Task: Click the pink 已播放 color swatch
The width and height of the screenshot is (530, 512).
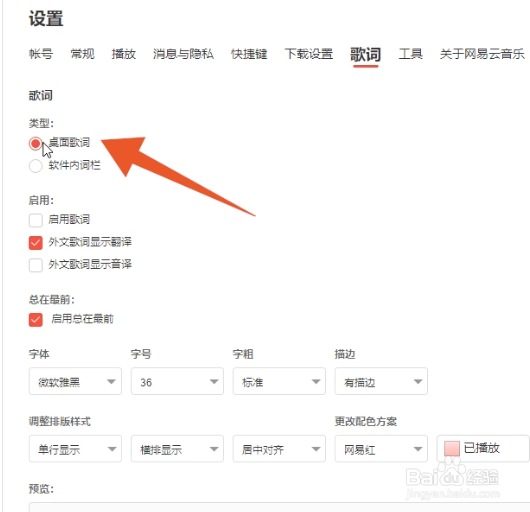Action: (452, 448)
